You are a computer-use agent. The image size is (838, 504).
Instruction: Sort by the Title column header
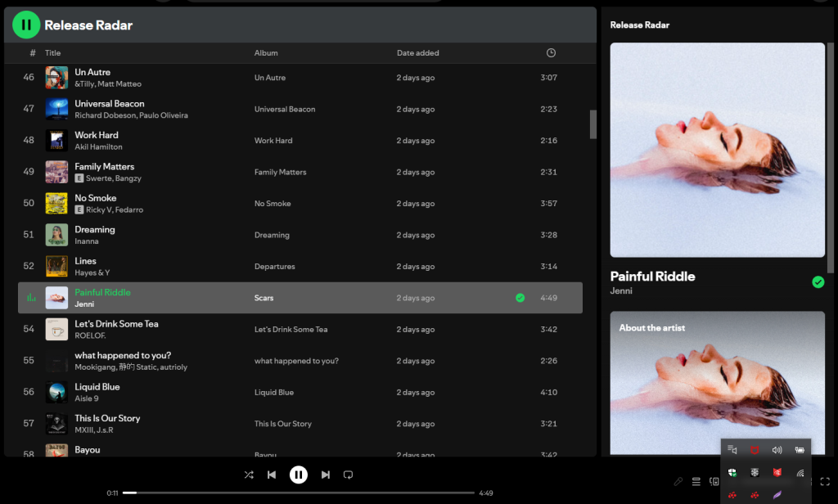(x=52, y=53)
